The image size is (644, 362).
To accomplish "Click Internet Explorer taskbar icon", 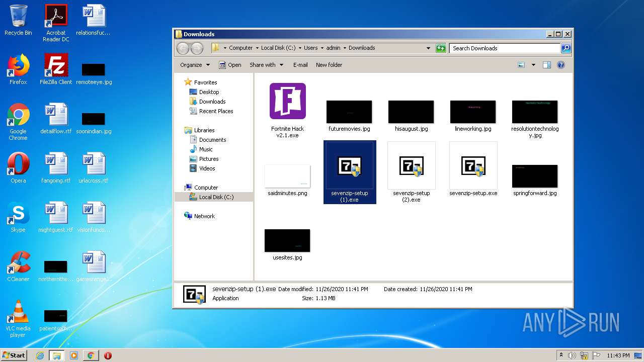I will pyautogui.click(x=40, y=355).
